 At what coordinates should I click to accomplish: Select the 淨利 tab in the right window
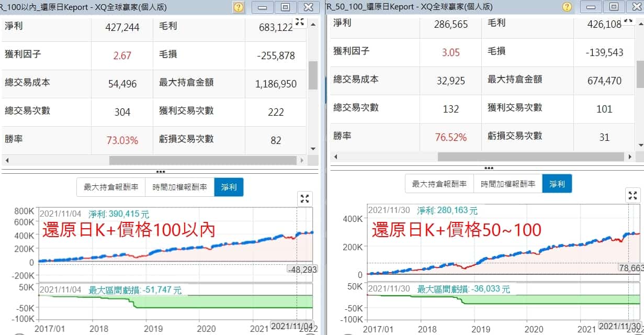coord(557,184)
